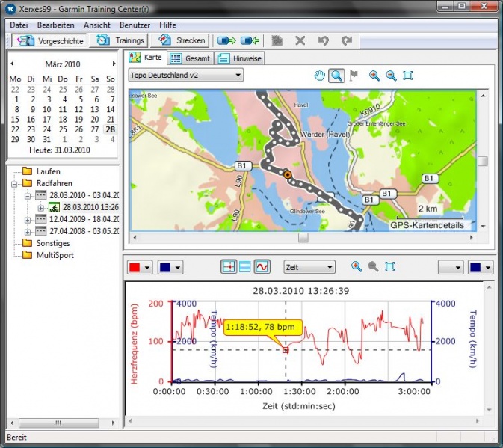Go to previous month in calendar
The height and width of the screenshot is (448, 503).
[12, 64]
